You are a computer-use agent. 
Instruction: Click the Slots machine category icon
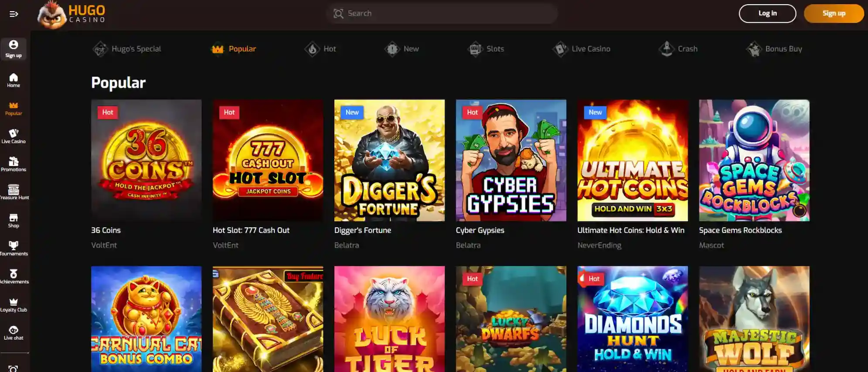[x=475, y=49]
